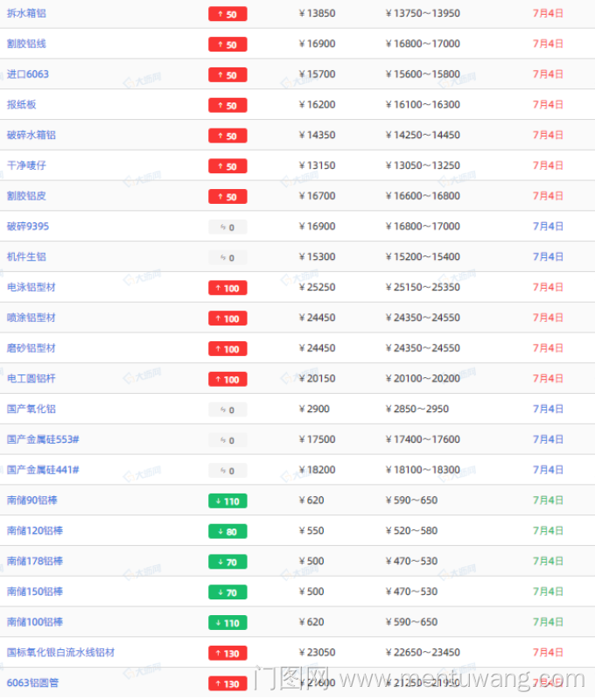595x700 pixels.
Task: Click the green down-80 badge for 南储120铝棒
Action: click(x=227, y=531)
